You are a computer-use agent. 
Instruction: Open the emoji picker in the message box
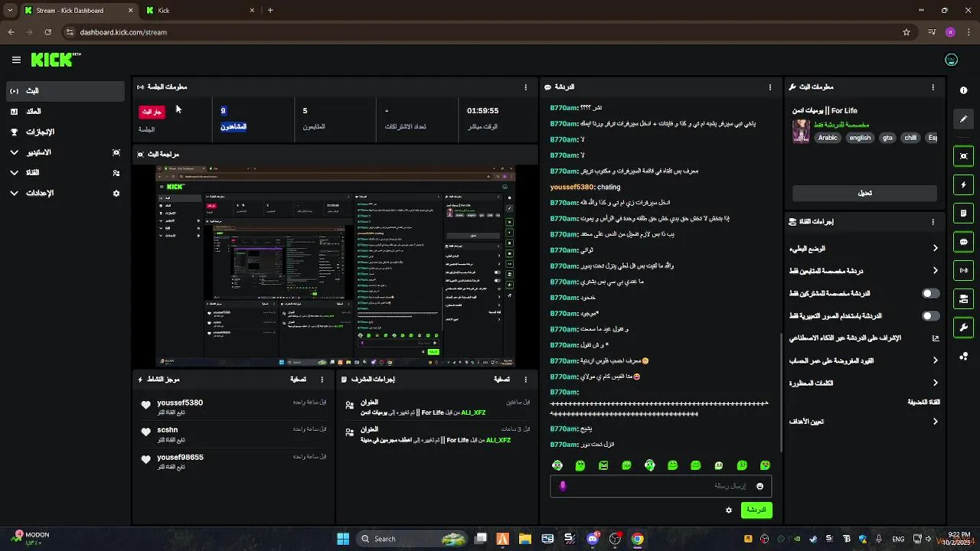tap(759, 486)
